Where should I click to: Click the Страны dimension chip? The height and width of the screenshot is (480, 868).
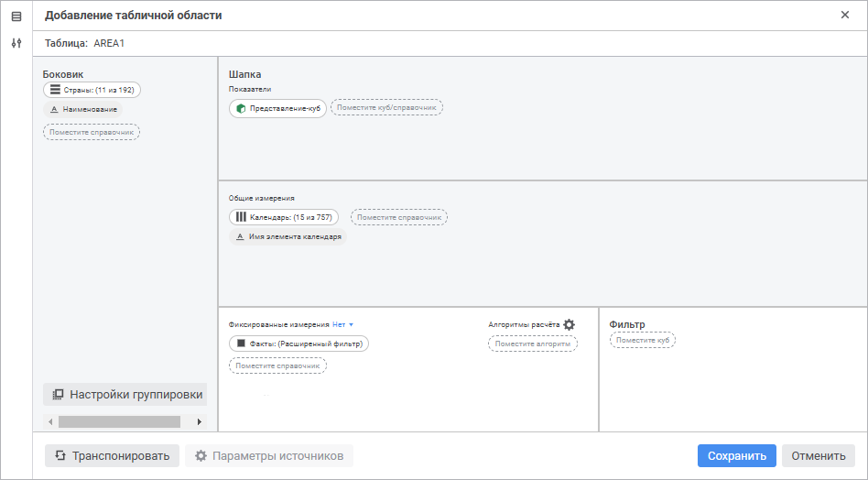[92, 90]
